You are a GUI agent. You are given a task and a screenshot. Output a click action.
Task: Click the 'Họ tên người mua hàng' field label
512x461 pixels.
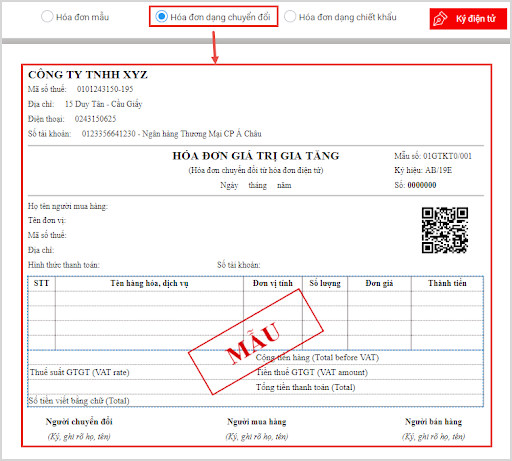point(68,206)
